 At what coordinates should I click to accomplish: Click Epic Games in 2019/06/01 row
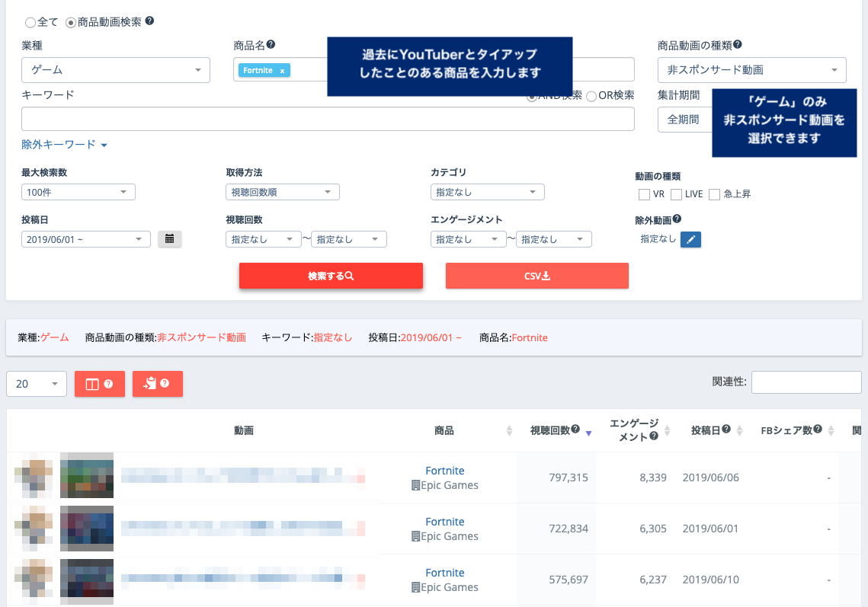pyautogui.click(x=445, y=536)
